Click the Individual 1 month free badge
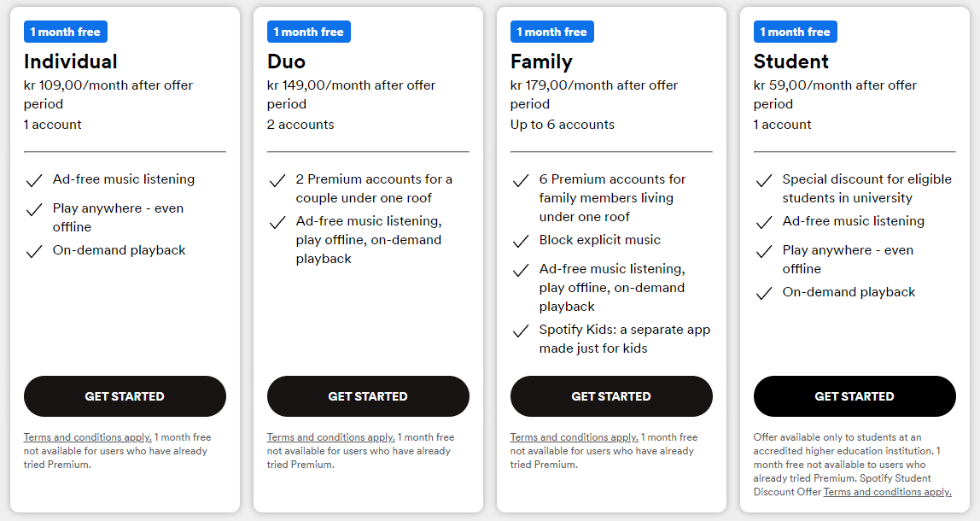Screen dimensions: 980x521 pos(66,32)
